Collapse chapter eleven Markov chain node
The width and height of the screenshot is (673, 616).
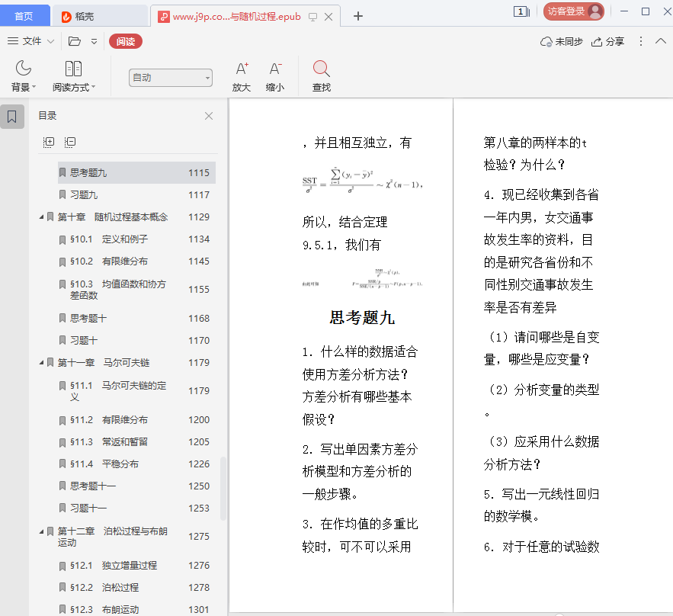(42, 363)
